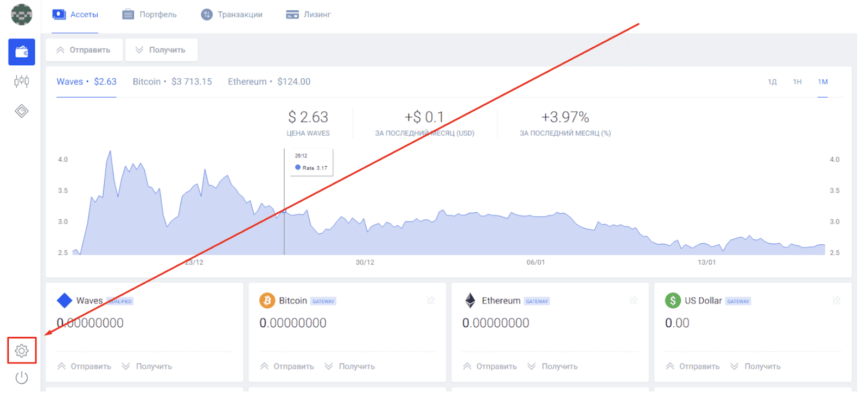
Task: Click the top Получить button below the tabs
Action: (162, 50)
